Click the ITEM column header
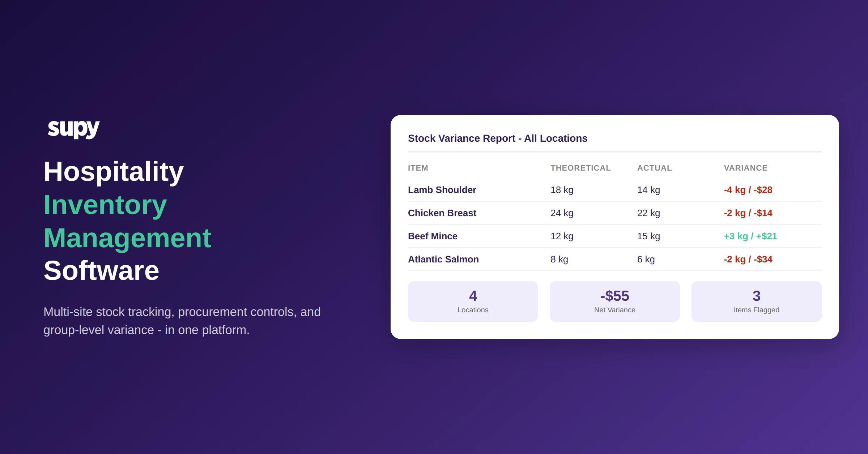 tap(418, 168)
